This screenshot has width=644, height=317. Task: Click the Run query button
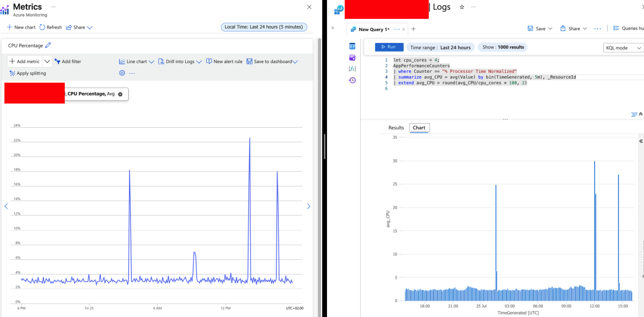tap(389, 47)
